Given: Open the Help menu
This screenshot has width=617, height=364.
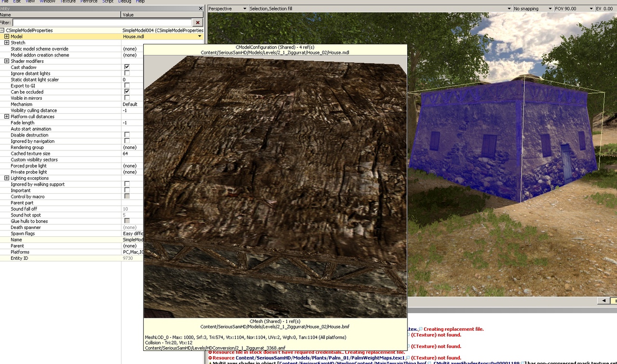Looking at the screenshot, I should point(140,1).
